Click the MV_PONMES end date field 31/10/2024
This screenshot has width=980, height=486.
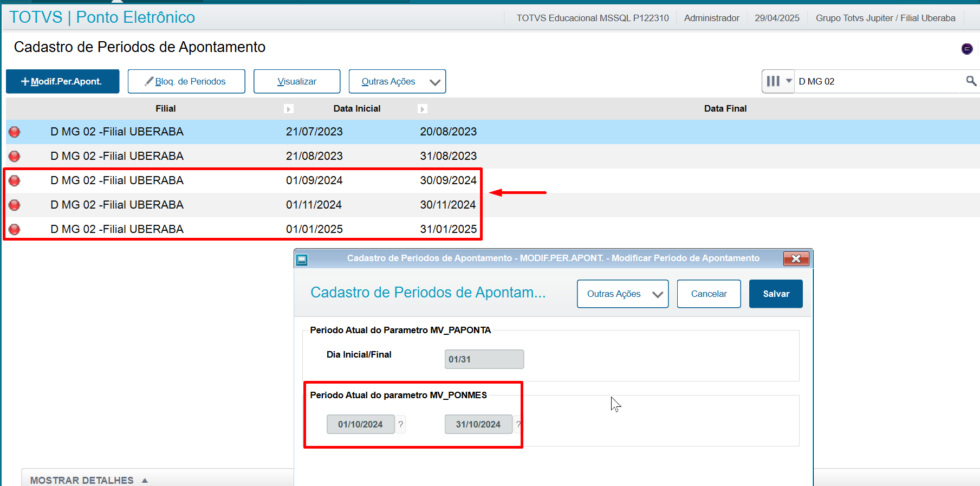click(x=478, y=424)
